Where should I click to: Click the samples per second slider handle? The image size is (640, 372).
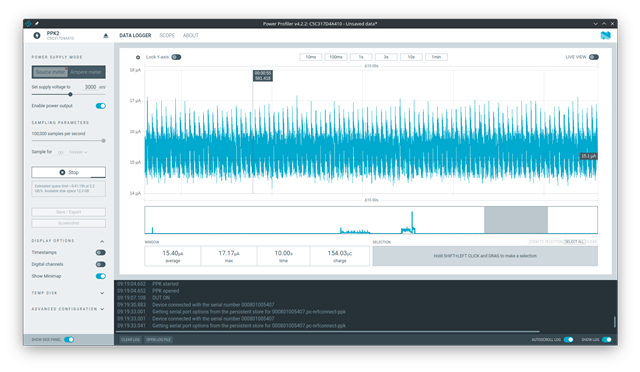tap(103, 140)
